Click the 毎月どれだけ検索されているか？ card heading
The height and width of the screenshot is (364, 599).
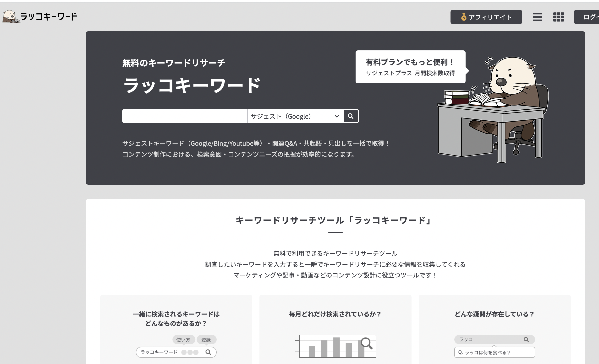tap(335, 314)
